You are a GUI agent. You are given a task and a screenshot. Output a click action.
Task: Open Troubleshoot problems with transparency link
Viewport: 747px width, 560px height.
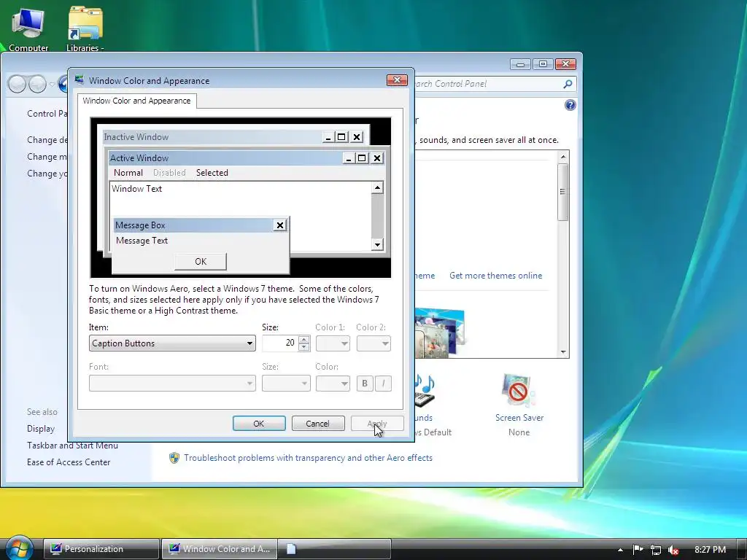[309, 458]
